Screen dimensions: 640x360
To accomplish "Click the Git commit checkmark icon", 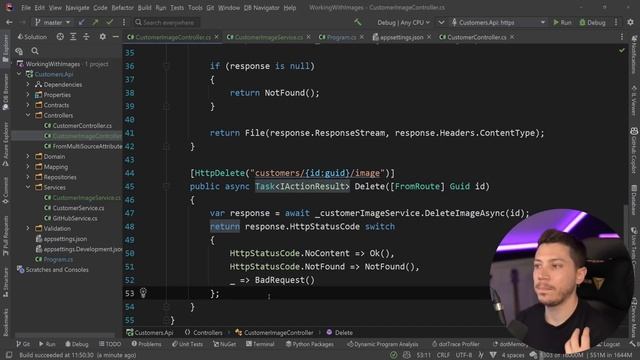I will point(109,22).
